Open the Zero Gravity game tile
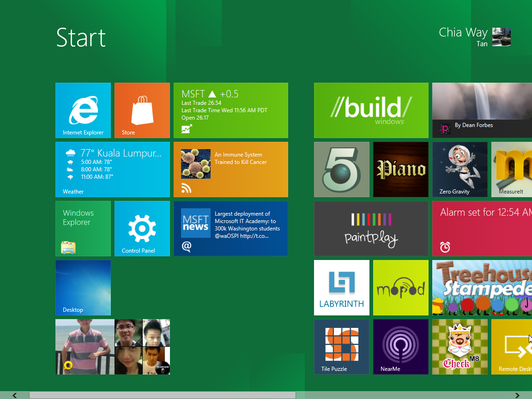 460,169
